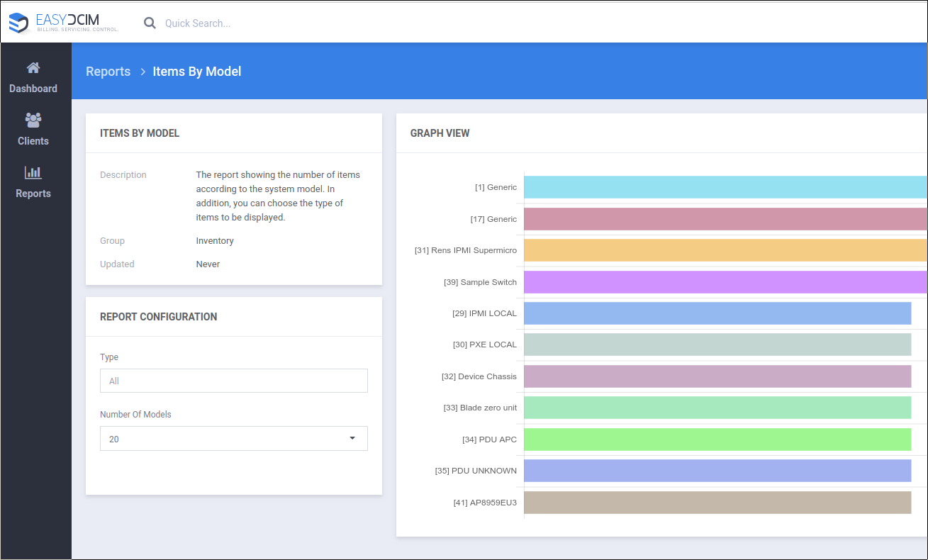Open the Number Of Models dropdown
Screen dimensions: 928x560
tap(234, 439)
